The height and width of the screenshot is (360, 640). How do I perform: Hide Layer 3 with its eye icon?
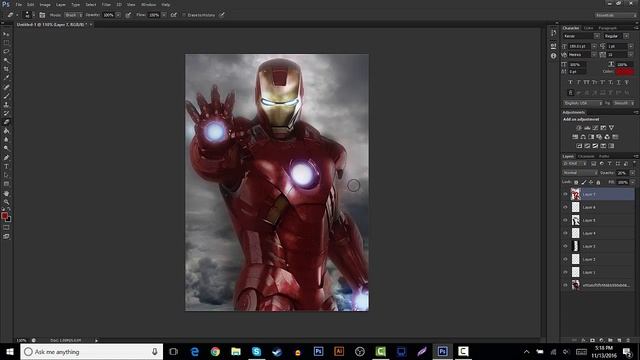tap(565, 246)
